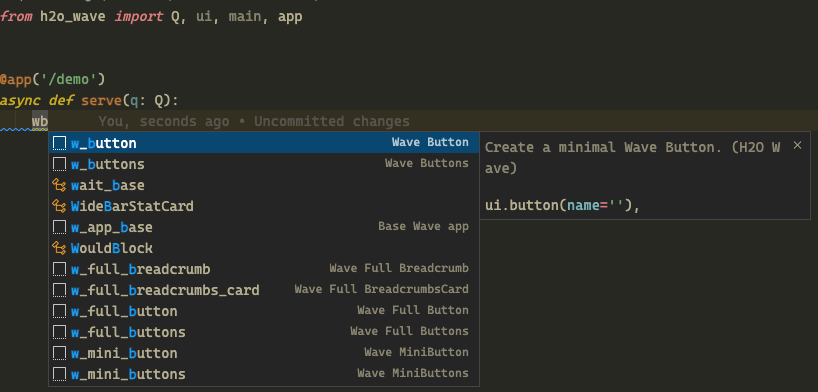Click the snippet icon next to w_buttons
Image resolution: width=818 pixels, height=392 pixels.
tap(59, 164)
